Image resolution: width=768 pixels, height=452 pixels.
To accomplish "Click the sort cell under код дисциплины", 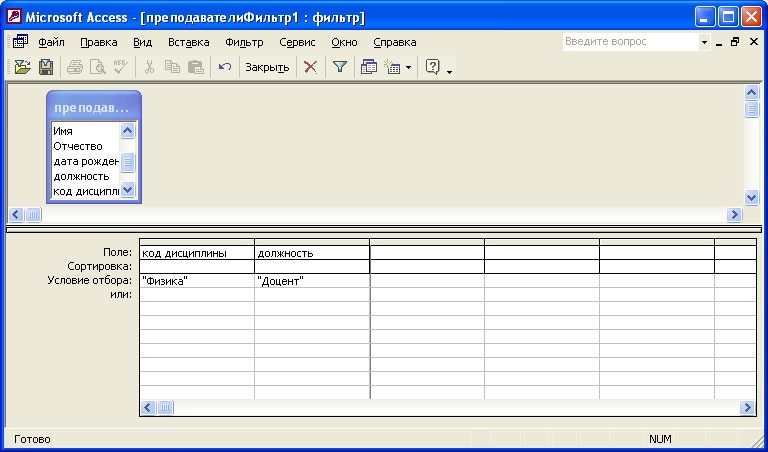I will coord(197,267).
